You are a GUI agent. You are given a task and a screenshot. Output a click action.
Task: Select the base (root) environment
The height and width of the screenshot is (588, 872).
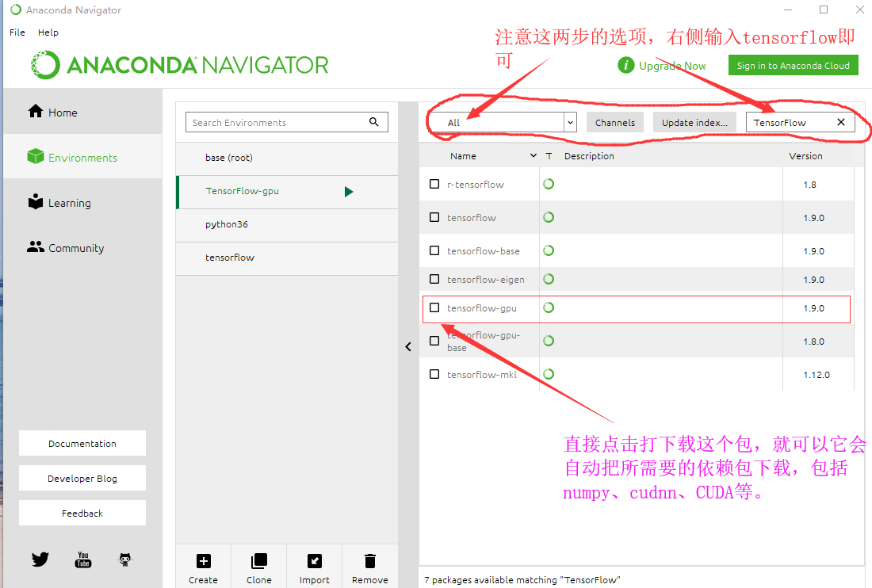pyautogui.click(x=287, y=158)
